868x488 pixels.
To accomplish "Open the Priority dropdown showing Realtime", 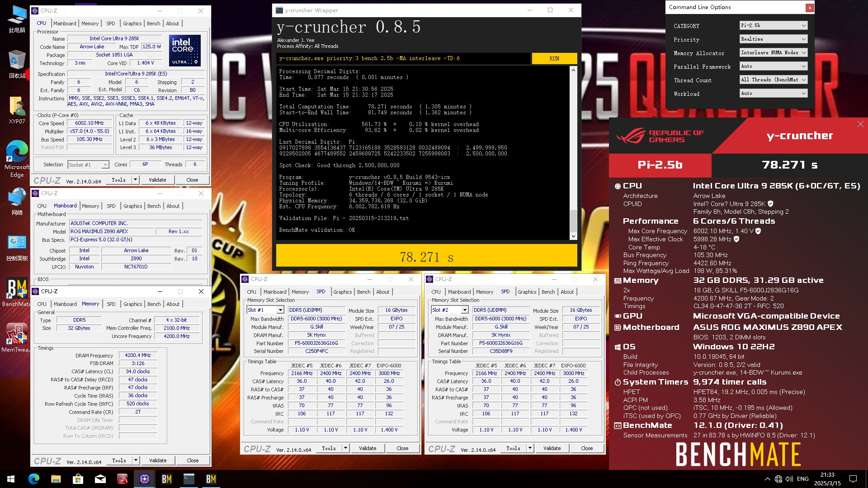I will (773, 39).
